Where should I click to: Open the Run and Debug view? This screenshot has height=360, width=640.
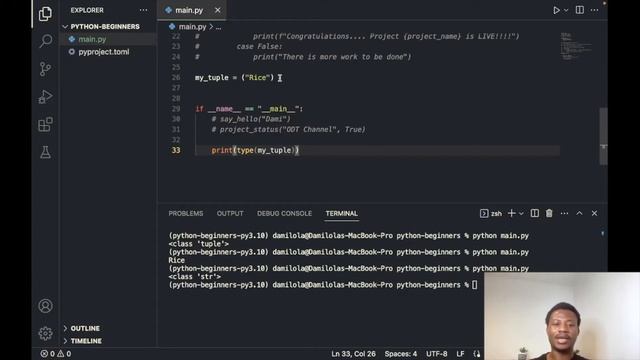tap(45, 97)
